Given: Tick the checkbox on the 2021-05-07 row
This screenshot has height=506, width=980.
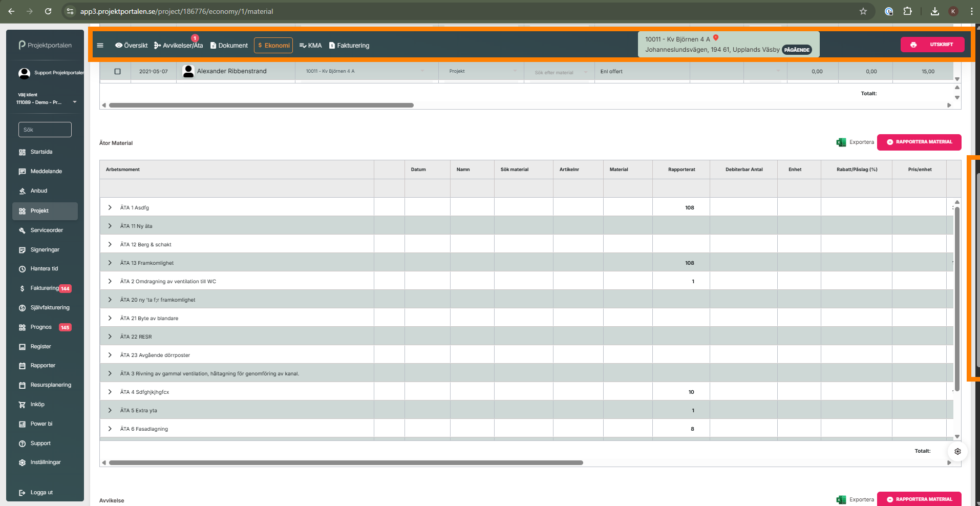Looking at the screenshot, I should click(x=117, y=72).
